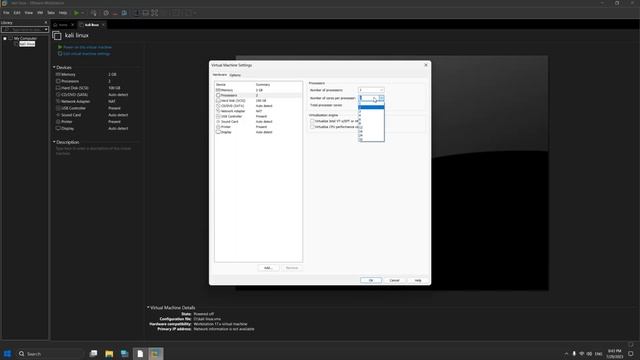
Task: Click the Send Ctrl+Alt+Del toolbar icon
Action: click(94, 13)
